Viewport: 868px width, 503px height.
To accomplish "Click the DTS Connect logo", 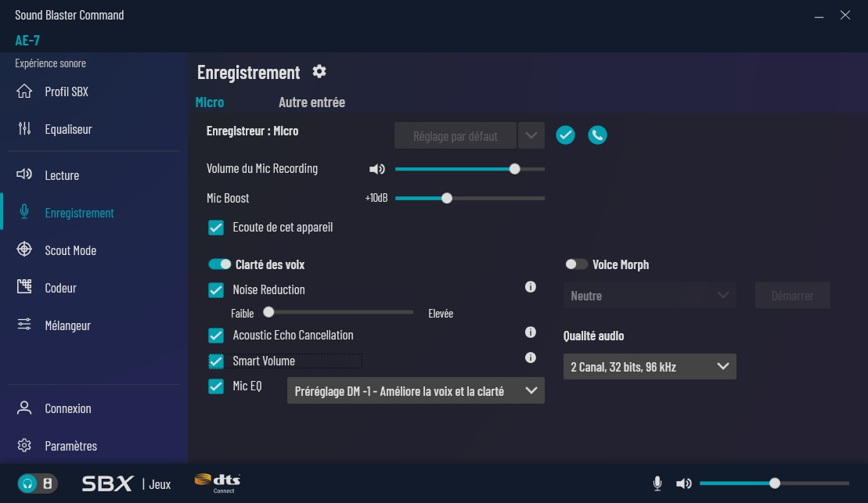I will pos(218,483).
